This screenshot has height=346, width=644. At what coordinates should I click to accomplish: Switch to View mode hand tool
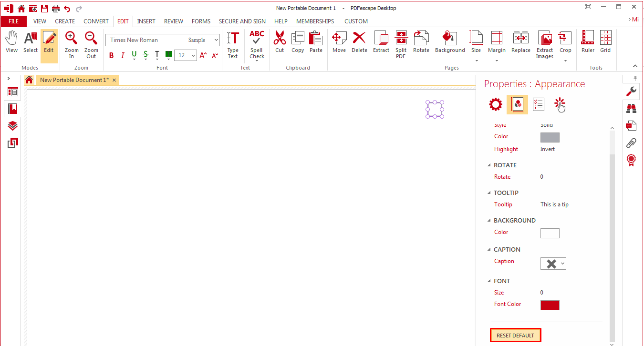11,42
